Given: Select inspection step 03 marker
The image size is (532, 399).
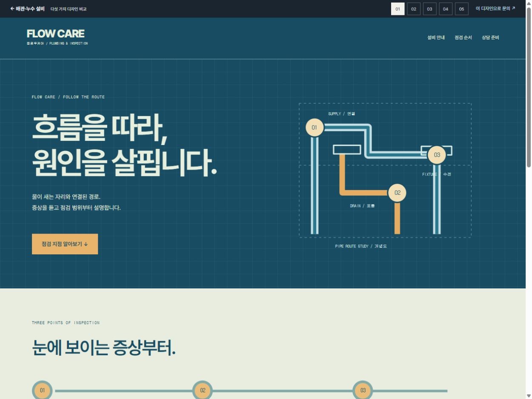Looking at the screenshot, I should (363, 390).
